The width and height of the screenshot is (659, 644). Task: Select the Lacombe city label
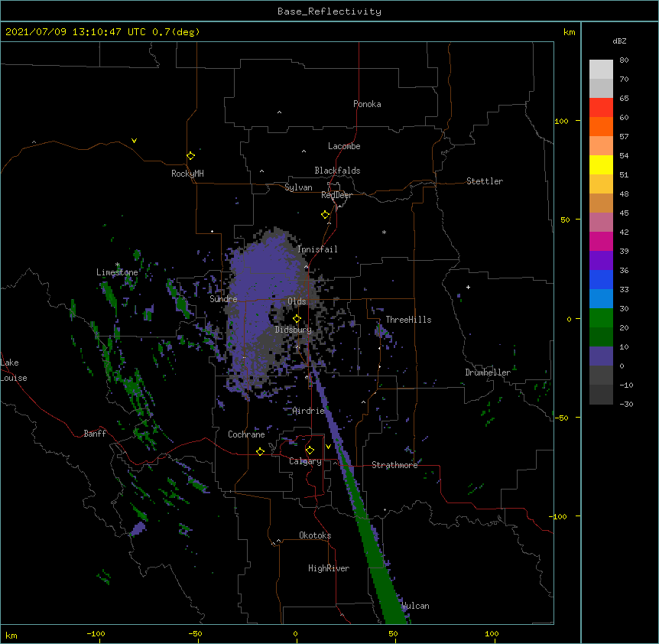[x=344, y=146]
